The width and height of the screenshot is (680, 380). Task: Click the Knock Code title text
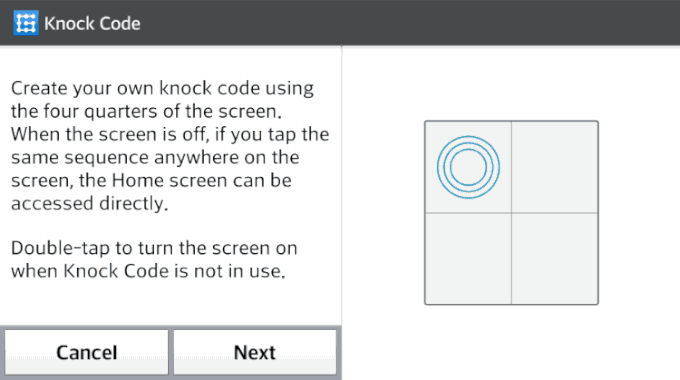(92, 23)
